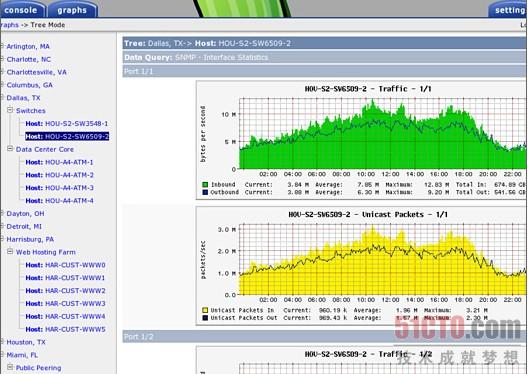
Task: Open host HAR-CUST-WWW2 graphs
Action: click(x=66, y=291)
